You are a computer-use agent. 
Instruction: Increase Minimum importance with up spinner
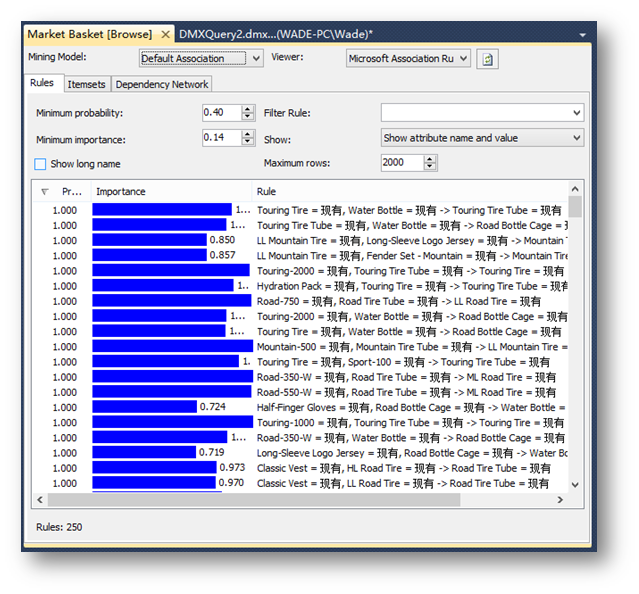click(247, 134)
